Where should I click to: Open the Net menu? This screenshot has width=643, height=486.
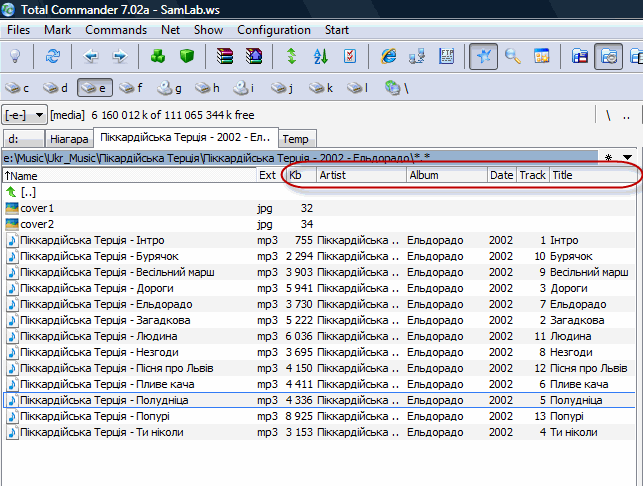coord(170,30)
